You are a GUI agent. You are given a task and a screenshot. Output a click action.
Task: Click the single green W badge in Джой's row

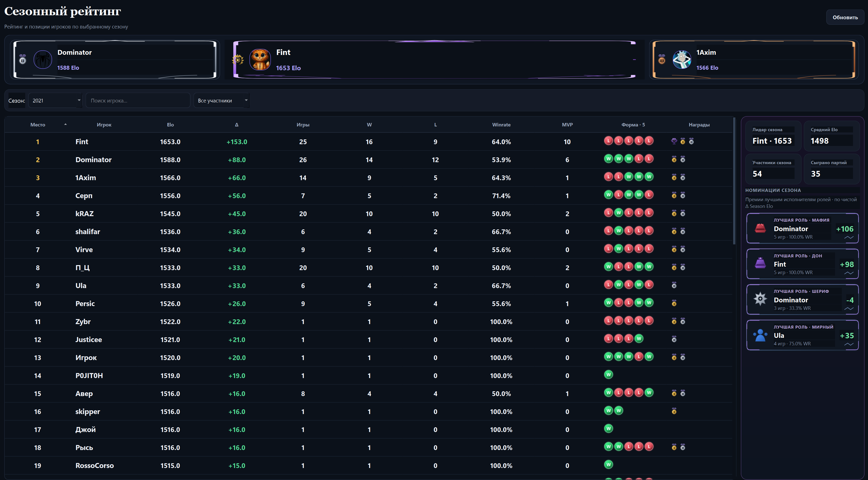608,429
